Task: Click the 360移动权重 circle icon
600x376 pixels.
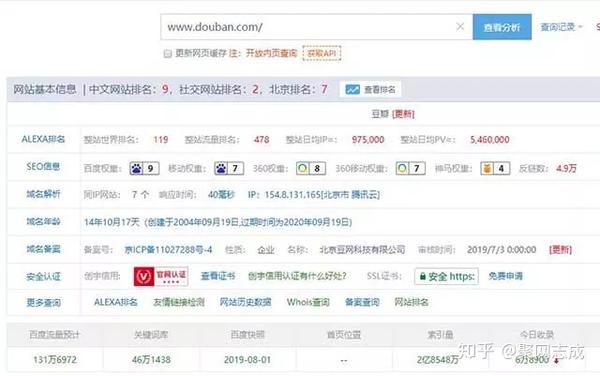Action: pos(402,168)
